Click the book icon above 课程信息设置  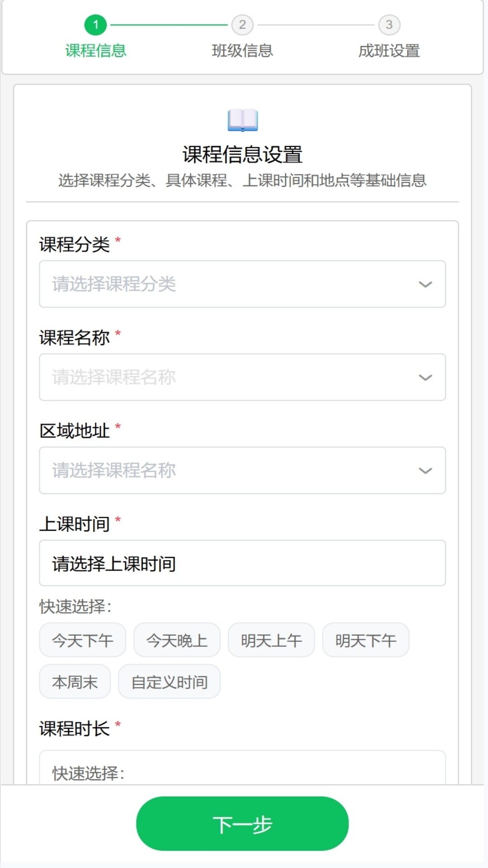243,121
